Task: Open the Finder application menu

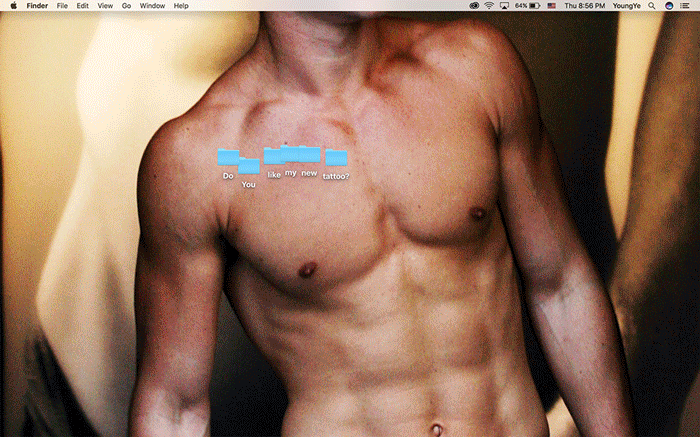Action: tap(37, 6)
